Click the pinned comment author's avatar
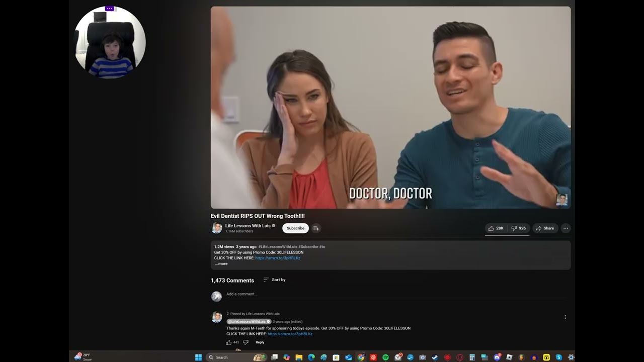This screenshot has width=644, height=362. [216, 317]
